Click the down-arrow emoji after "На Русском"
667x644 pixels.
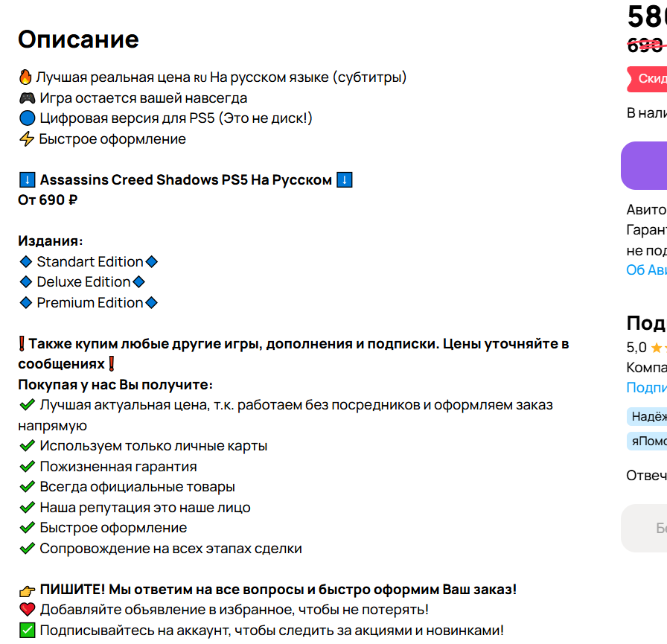[344, 180]
